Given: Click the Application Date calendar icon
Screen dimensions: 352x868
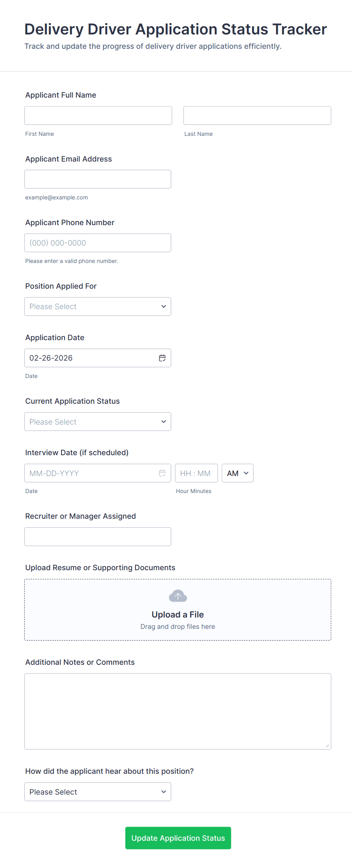Looking at the screenshot, I should tap(162, 358).
